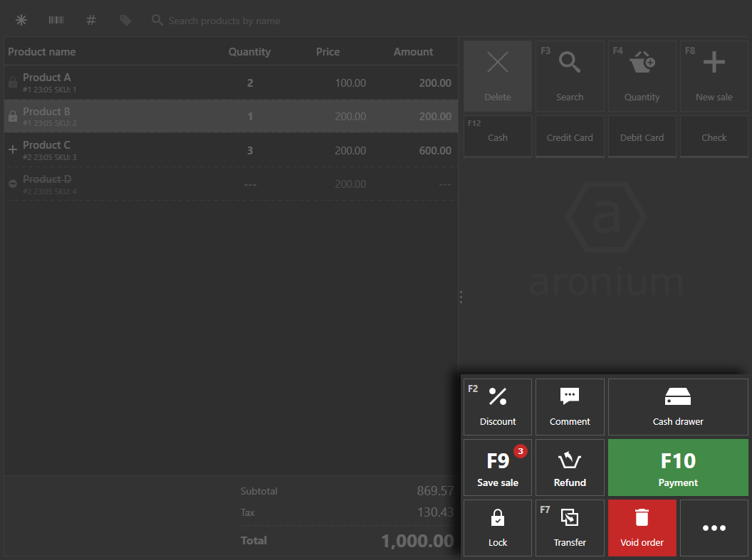Click the barcode scan icon in the top toolbar
752x560 pixels.
[x=56, y=20]
